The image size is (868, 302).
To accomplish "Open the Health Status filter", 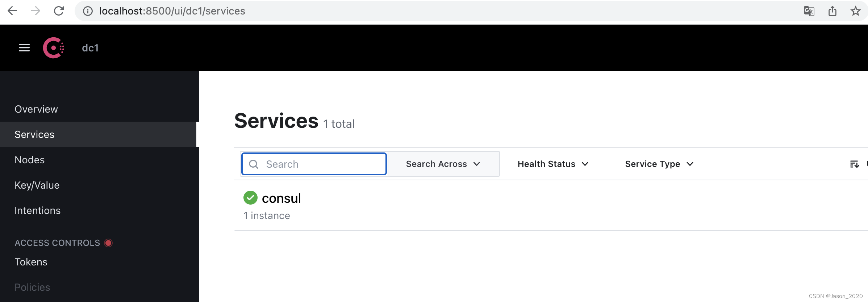I will [x=553, y=164].
